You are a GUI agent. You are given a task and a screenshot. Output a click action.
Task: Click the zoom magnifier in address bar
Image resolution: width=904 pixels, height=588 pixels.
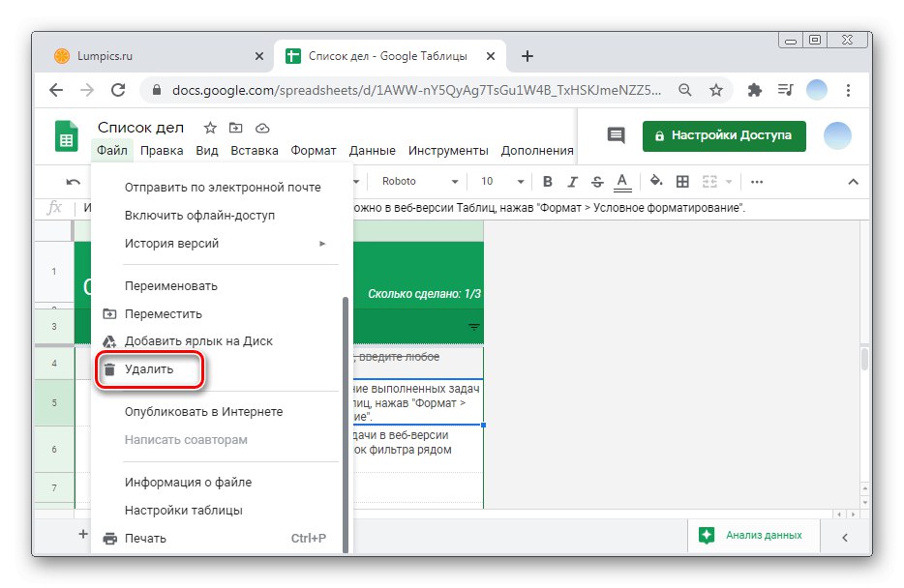[685, 90]
